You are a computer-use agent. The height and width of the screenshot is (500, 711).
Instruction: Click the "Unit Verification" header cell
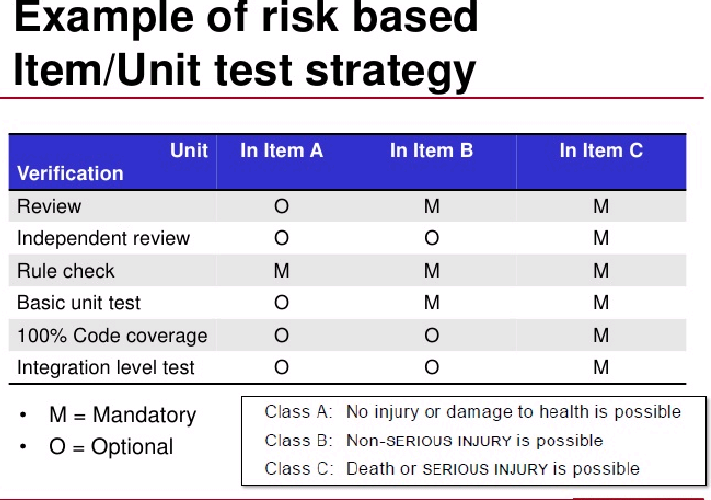(x=112, y=162)
